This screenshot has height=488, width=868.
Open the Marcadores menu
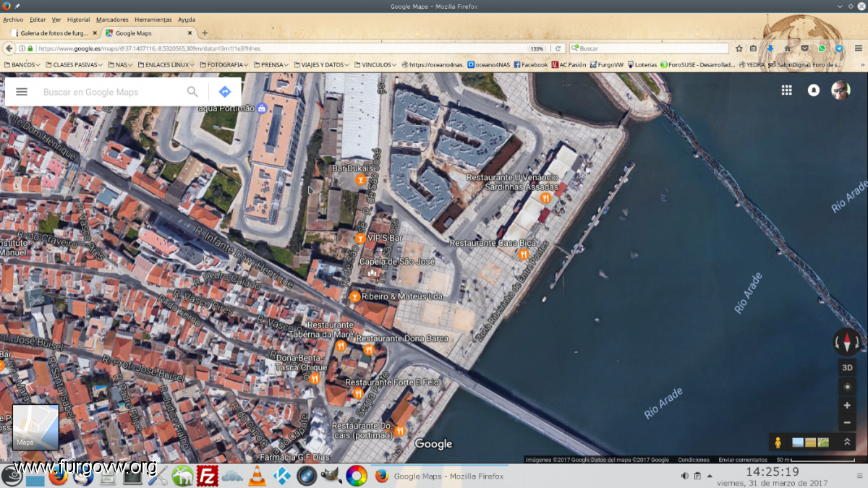click(x=112, y=20)
